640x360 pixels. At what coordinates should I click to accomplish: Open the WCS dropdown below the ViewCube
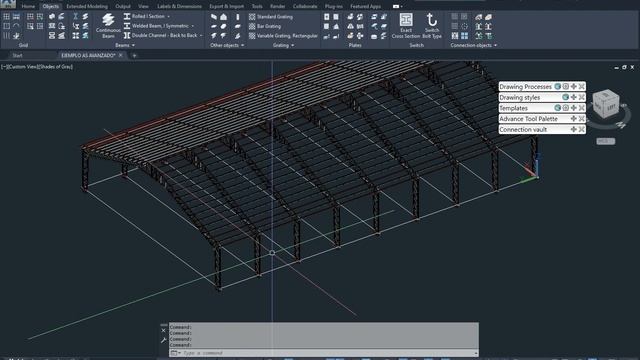[x=606, y=141]
